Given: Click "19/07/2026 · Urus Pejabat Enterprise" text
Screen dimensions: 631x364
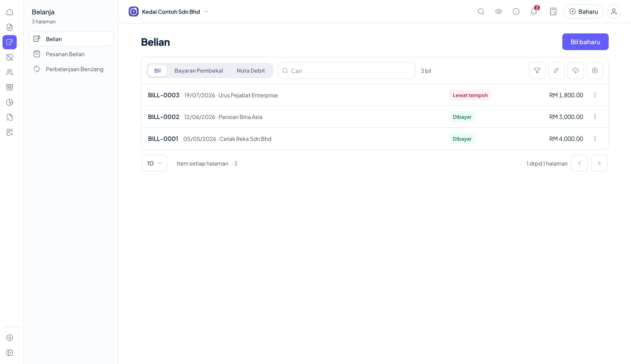Looking at the screenshot, I should point(231,95).
